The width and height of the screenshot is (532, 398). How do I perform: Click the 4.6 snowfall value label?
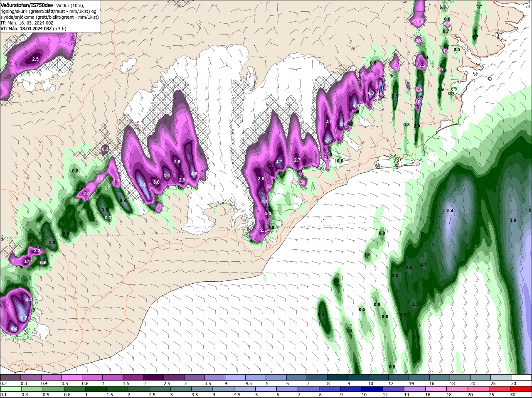click(x=194, y=174)
